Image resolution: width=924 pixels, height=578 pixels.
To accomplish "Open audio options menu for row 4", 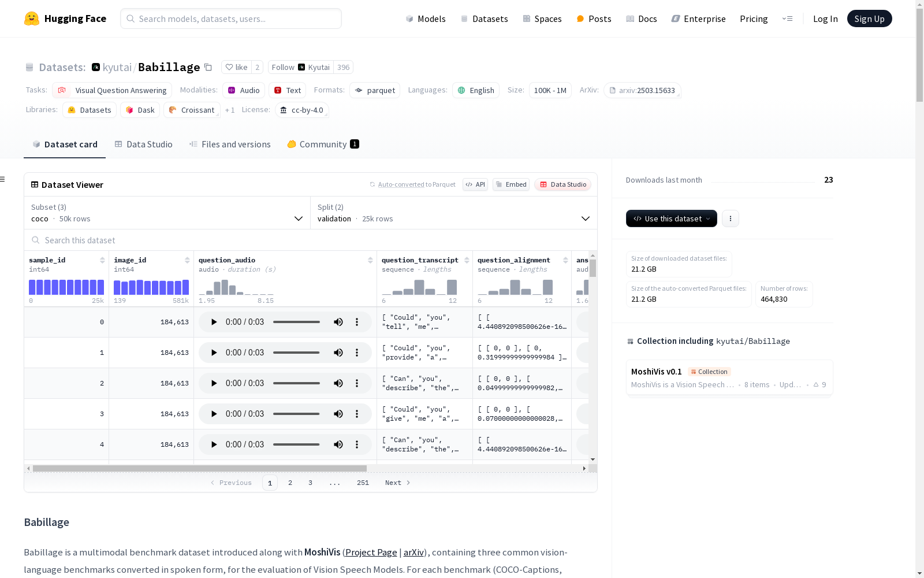I will [x=357, y=444].
